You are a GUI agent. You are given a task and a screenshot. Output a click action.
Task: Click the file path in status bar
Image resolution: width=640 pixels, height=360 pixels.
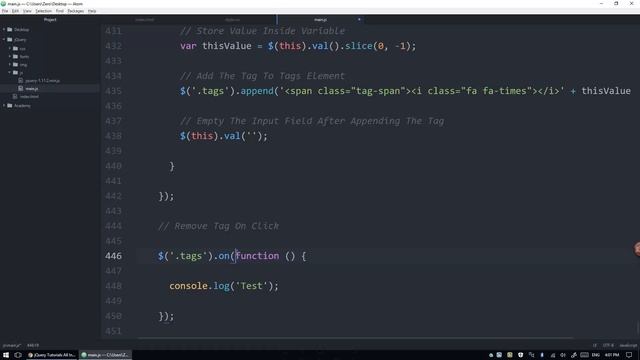pos(11,345)
